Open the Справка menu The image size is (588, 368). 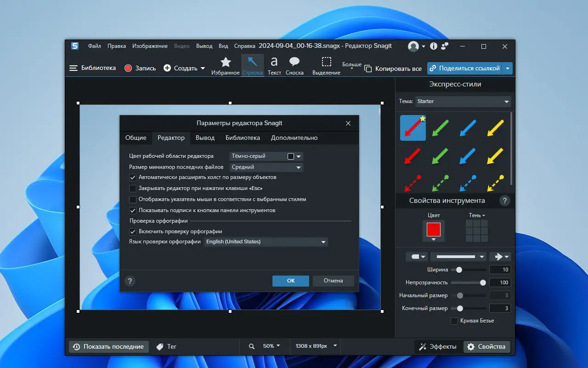click(244, 46)
